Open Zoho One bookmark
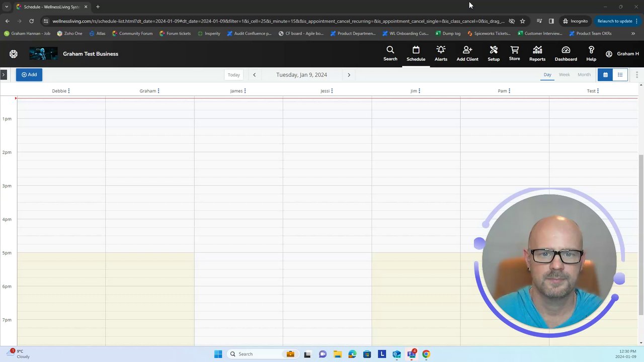 pyautogui.click(x=69, y=34)
